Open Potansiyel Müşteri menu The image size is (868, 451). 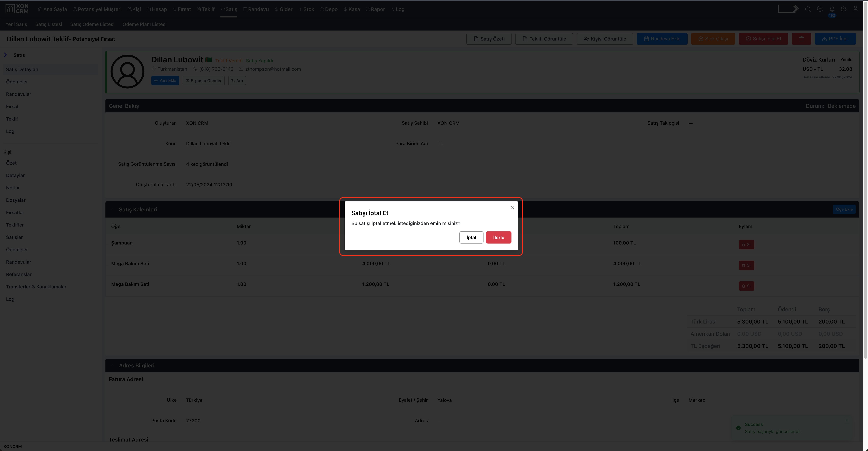coord(97,9)
